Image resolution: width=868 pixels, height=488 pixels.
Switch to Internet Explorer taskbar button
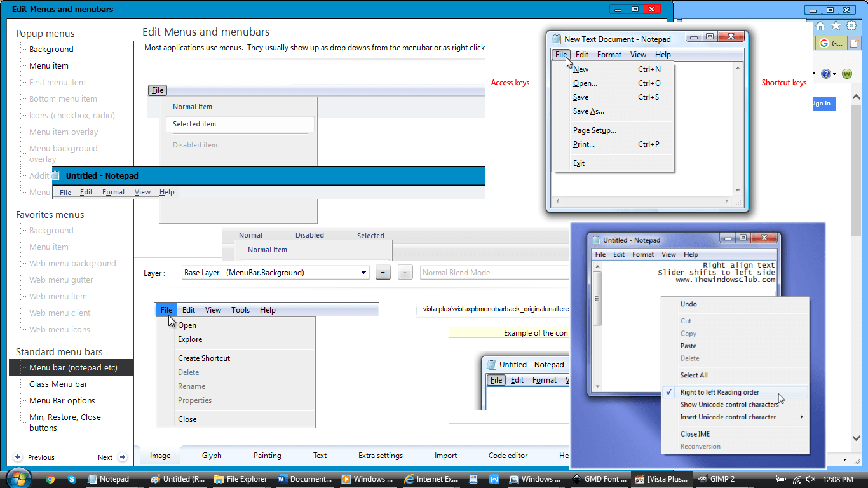pyautogui.click(x=432, y=479)
